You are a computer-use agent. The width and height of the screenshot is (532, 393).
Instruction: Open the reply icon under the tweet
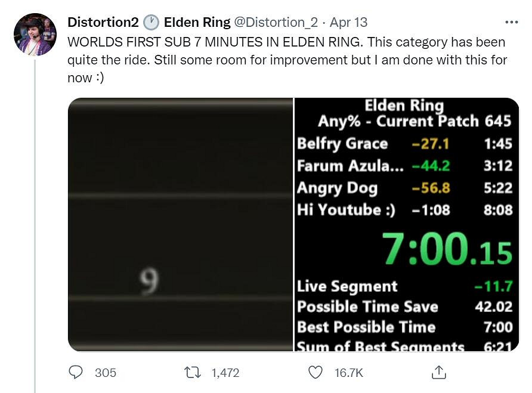[76, 373]
